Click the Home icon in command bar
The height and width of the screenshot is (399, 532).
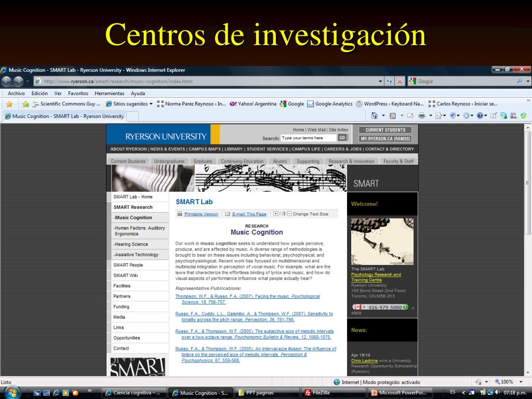pyautogui.click(x=375, y=116)
